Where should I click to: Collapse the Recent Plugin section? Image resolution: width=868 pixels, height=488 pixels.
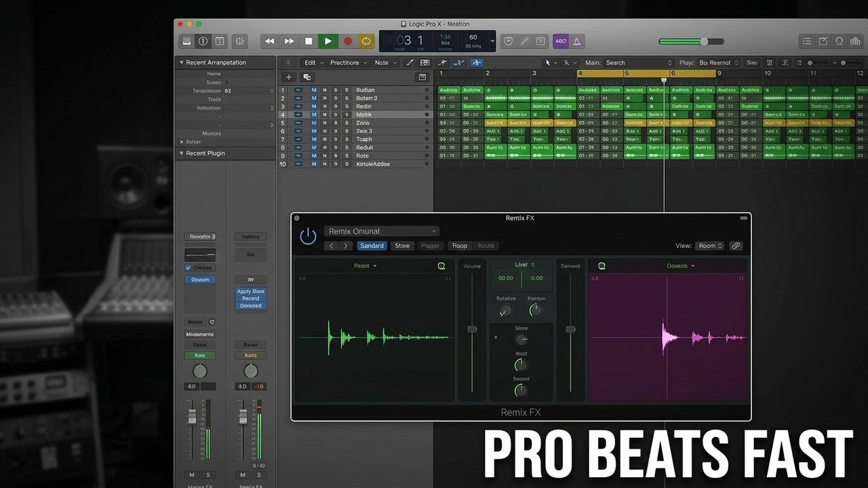point(182,153)
